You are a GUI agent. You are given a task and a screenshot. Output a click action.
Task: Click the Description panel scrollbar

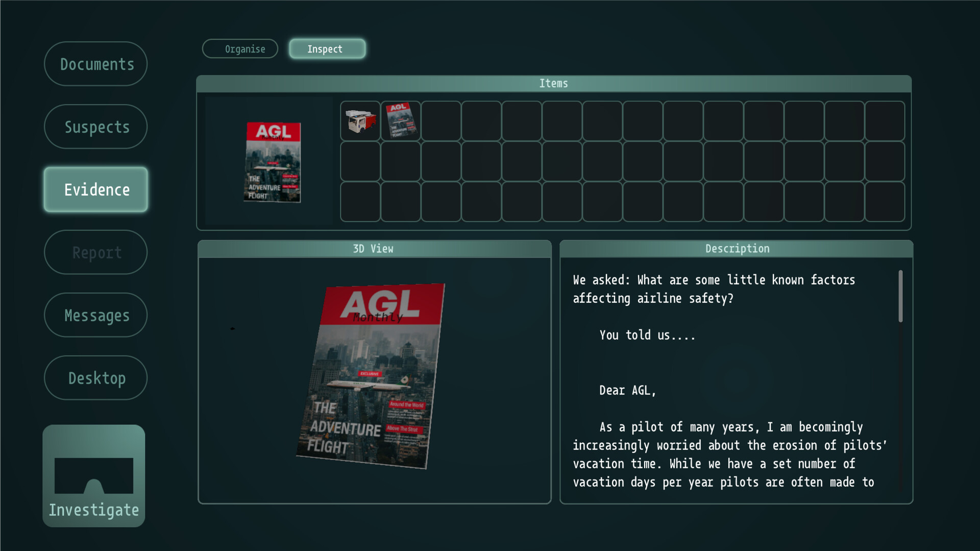point(900,296)
